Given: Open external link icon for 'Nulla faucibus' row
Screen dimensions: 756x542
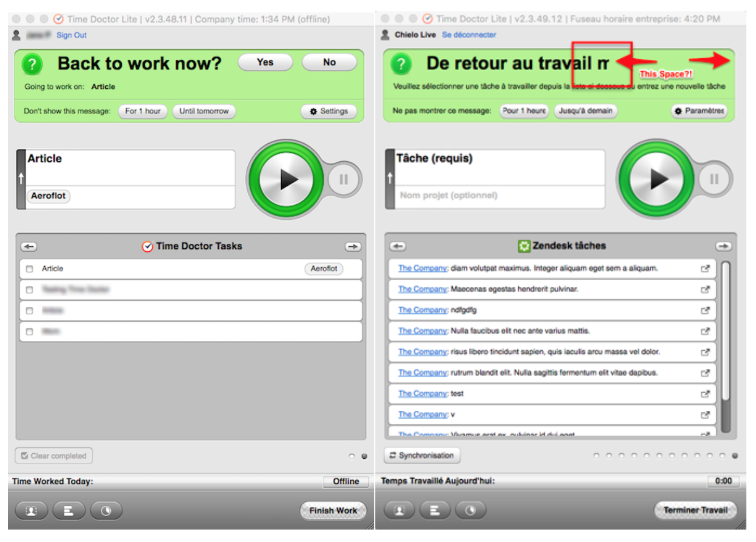Looking at the screenshot, I should coord(705,331).
